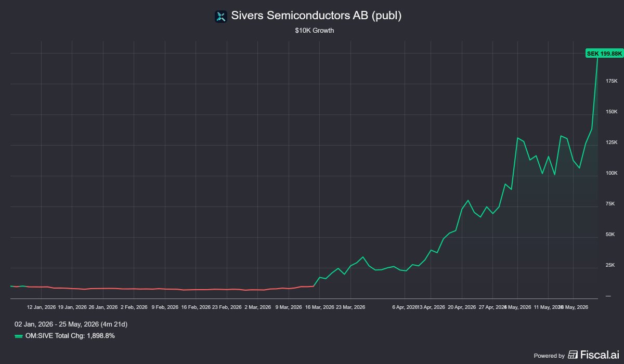Viewport: 624px width, 364px height.
Task: Click the Fiscal.ai brand name link
Action: pyautogui.click(x=600, y=355)
